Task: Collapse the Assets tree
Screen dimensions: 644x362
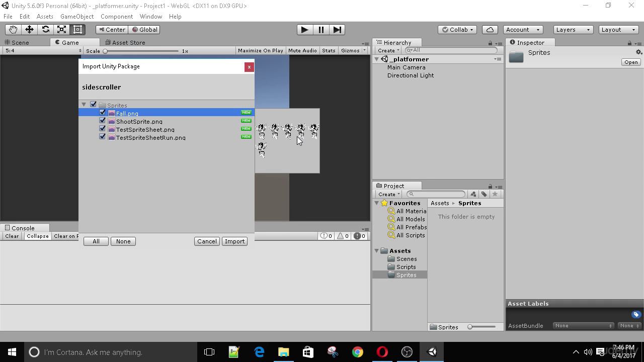Action: point(376,251)
